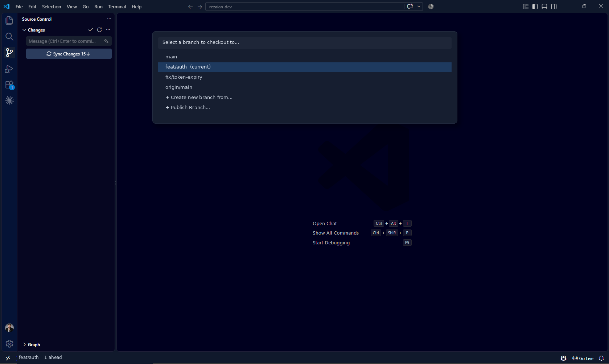Open Source Control Views and More Actions menu
The image size is (609, 364).
tap(109, 19)
